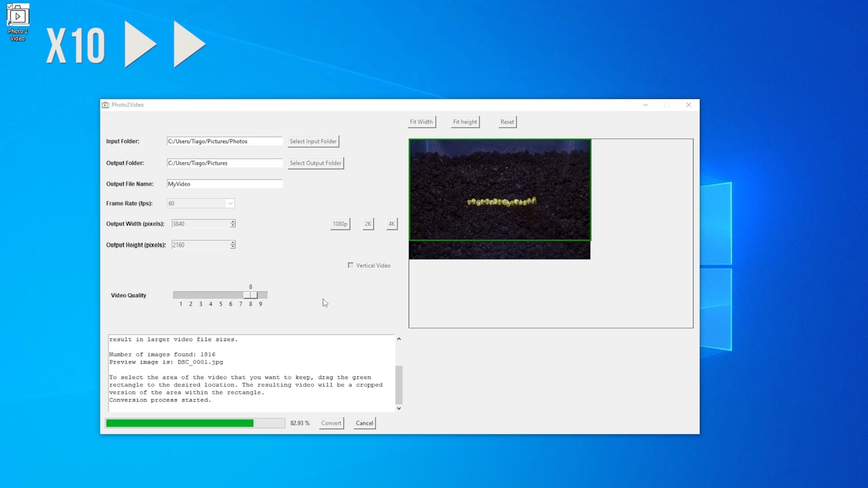This screenshot has width=868, height=488.
Task: Reset the preview crop rectangle
Action: click(x=507, y=122)
